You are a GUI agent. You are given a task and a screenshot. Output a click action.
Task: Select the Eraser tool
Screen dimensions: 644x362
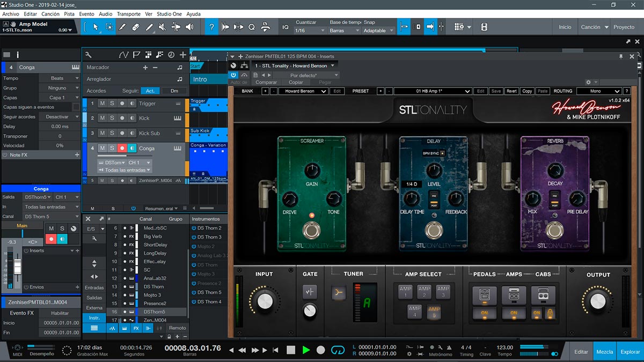coord(136,27)
